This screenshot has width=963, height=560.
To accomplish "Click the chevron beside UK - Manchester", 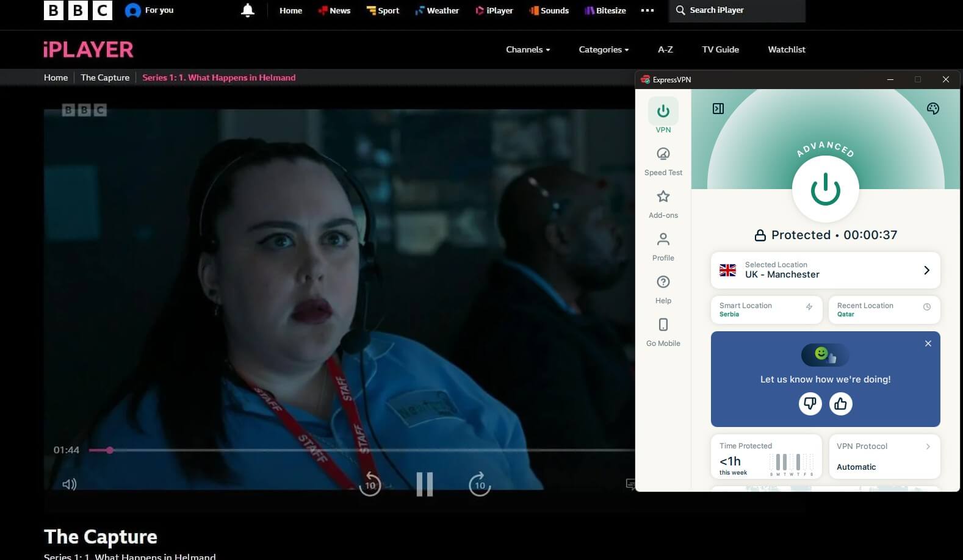I will coord(927,270).
